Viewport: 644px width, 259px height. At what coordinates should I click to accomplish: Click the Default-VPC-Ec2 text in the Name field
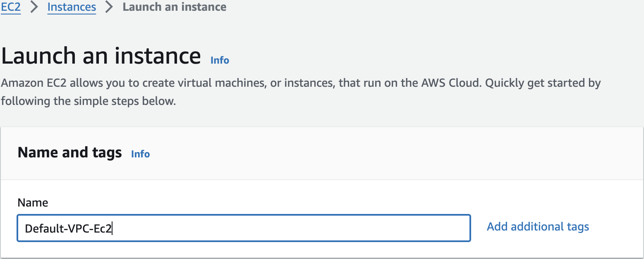coord(68,228)
